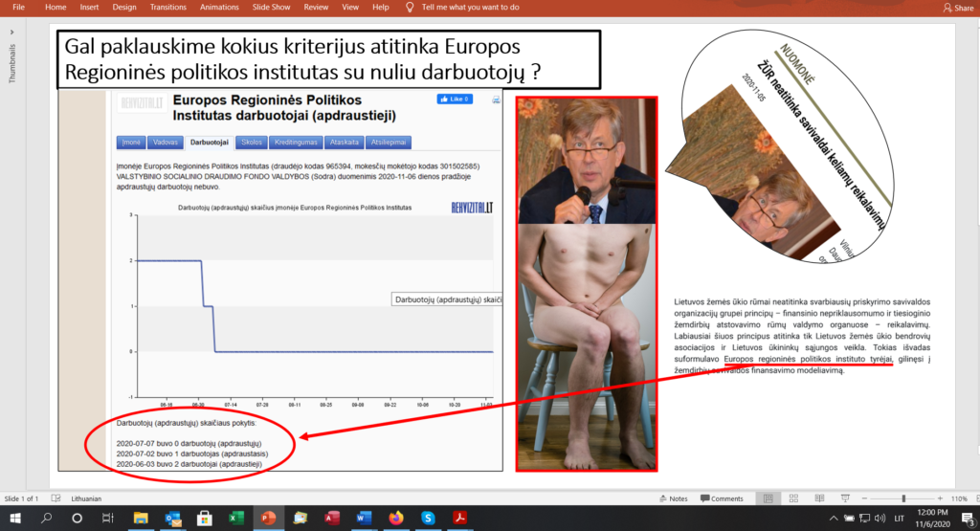Open Access from the taskbar
Viewport: 980px width, 531px height.
pyautogui.click(x=332, y=518)
